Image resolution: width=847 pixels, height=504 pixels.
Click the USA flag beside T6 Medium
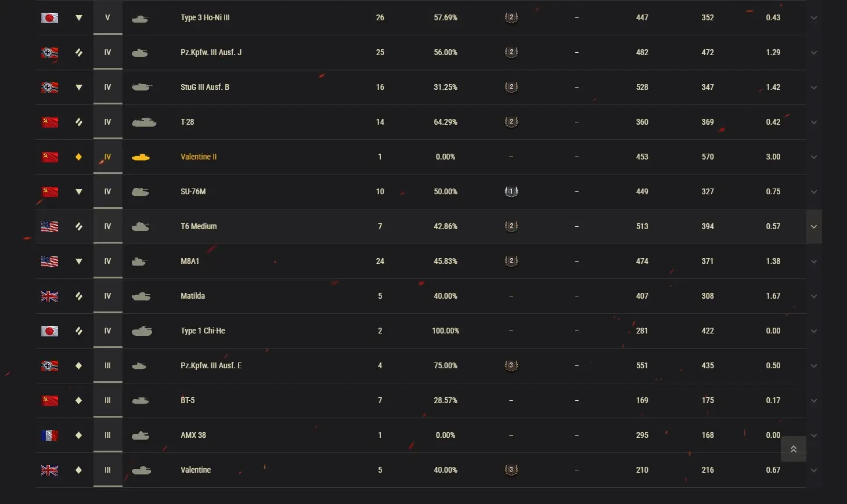click(x=49, y=227)
